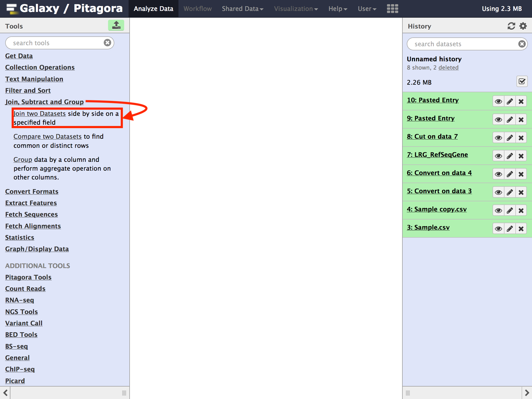The image size is (532, 399).
Task: Switch to the Workflow tab
Action: [x=197, y=9]
